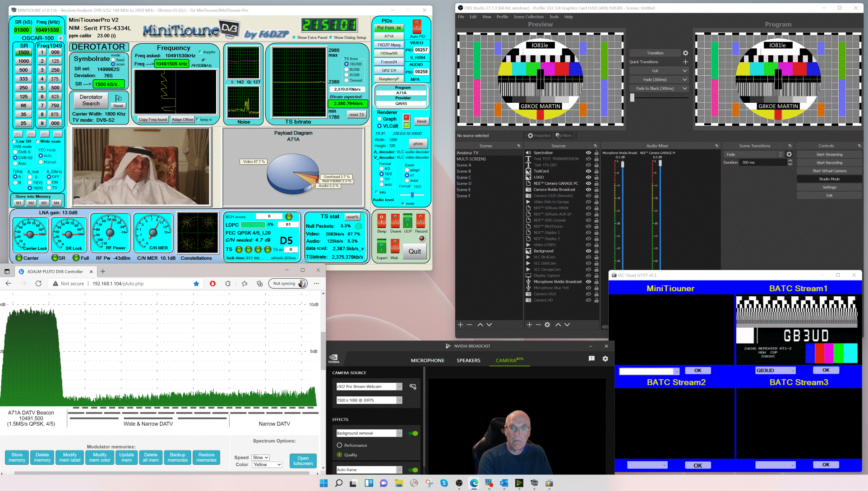Hide TestCard source with eye icon

click(x=588, y=171)
